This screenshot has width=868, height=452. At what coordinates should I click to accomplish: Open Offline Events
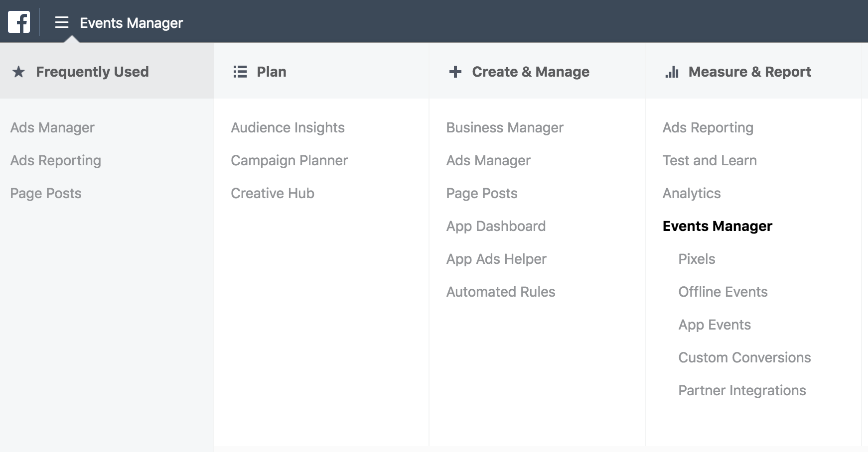(x=723, y=292)
